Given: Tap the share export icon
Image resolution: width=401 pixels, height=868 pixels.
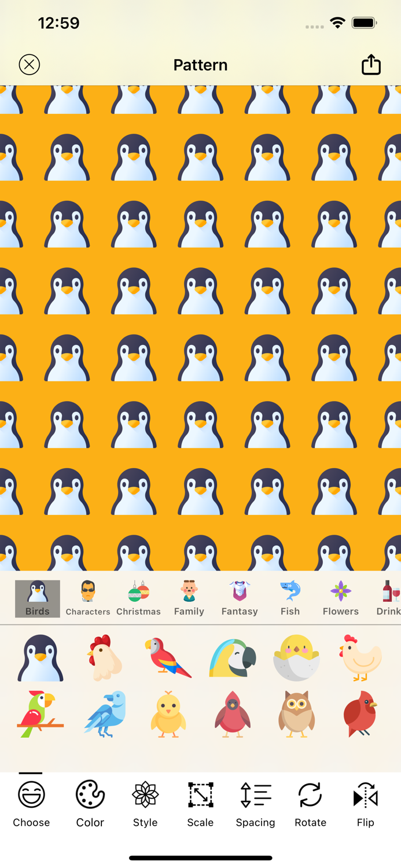Looking at the screenshot, I should coord(371,64).
